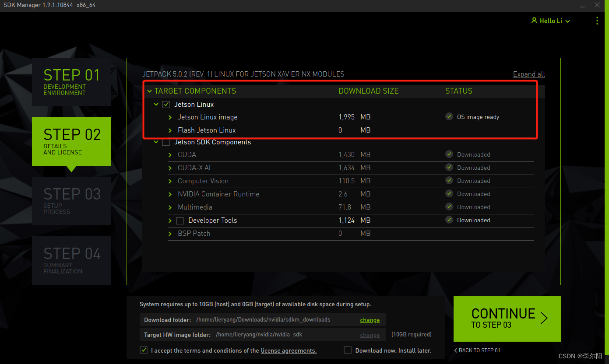Click Computer Vision Downloaded check icon
Screen dimensions: 609x364
(449, 180)
